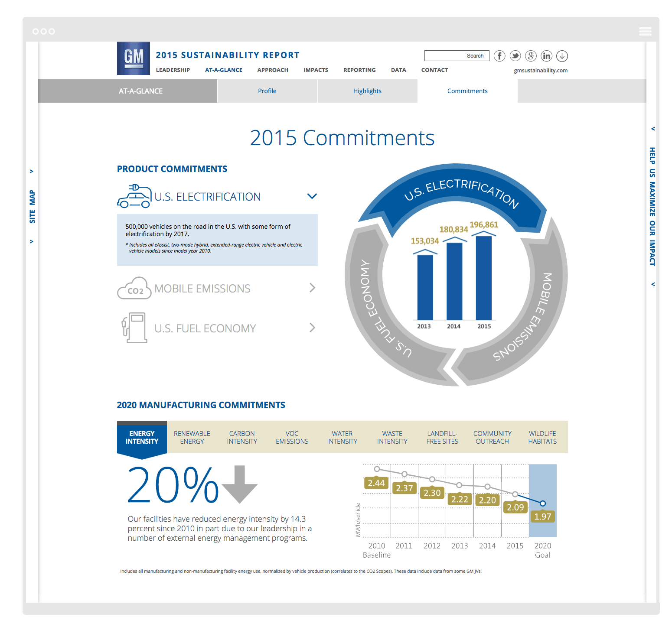The height and width of the screenshot is (643, 672).
Task: Click the download report icon
Action: pyautogui.click(x=562, y=56)
